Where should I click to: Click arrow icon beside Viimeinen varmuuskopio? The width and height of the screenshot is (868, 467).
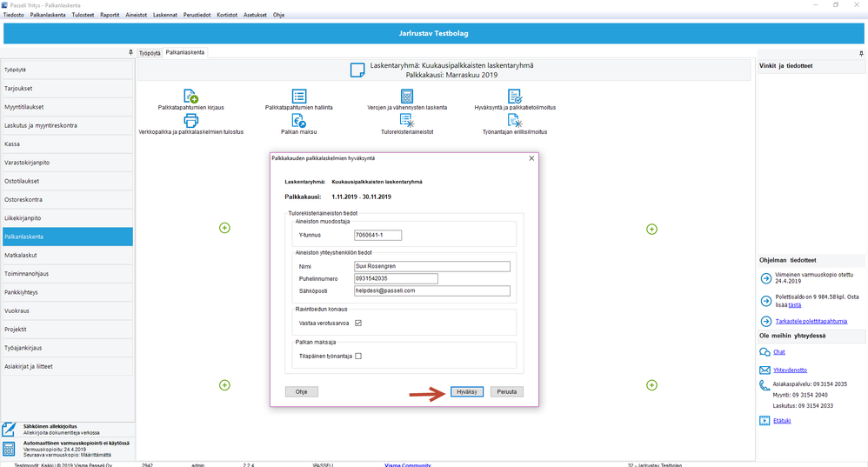coord(766,278)
